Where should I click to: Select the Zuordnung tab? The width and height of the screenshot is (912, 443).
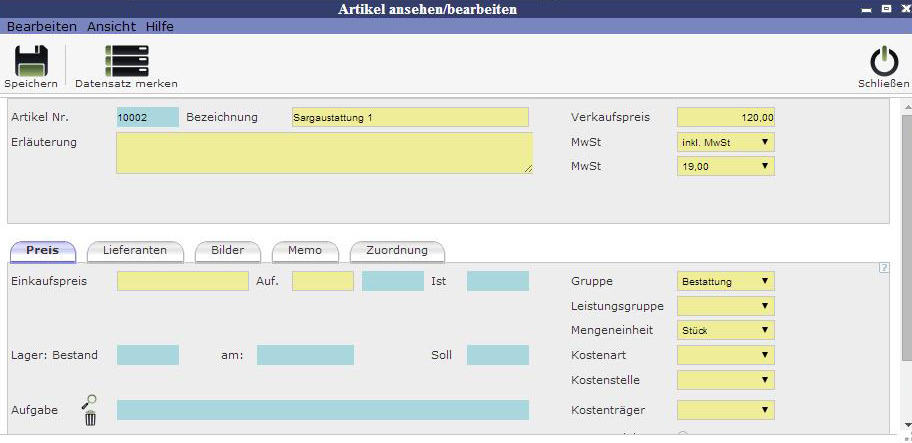pyautogui.click(x=396, y=250)
